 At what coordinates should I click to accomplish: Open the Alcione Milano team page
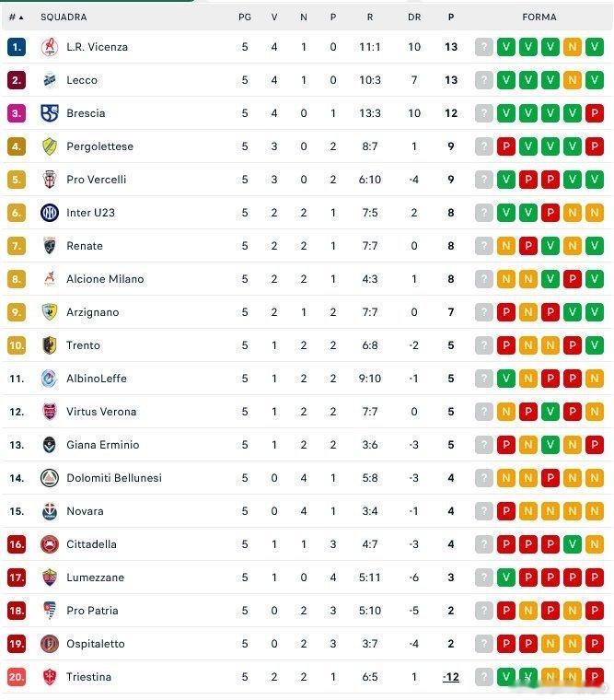(x=105, y=279)
